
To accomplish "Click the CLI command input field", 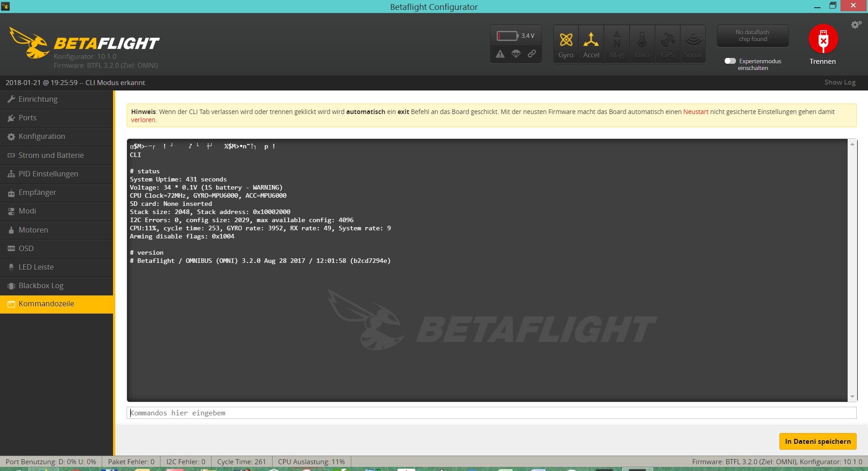I will 491,413.
